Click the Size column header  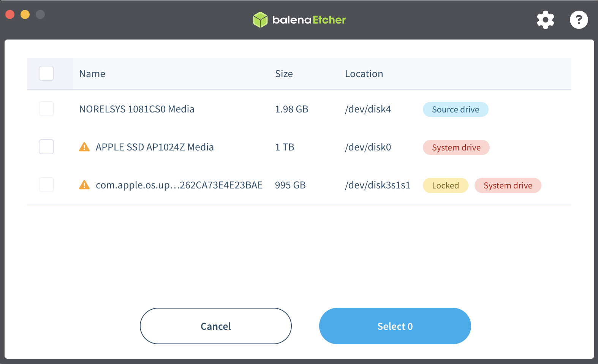pyautogui.click(x=284, y=74)
